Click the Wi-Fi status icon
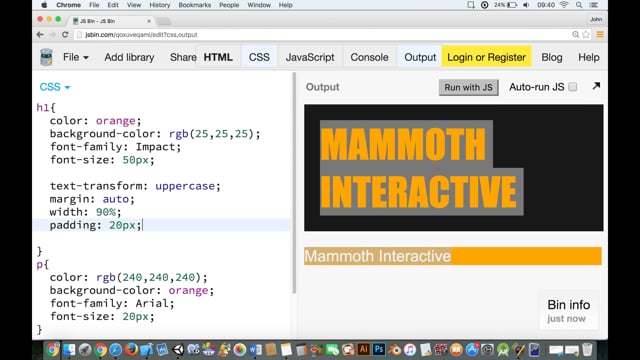Screen dimensions: 640x360 pyautogui.click(x=564, y=5)
